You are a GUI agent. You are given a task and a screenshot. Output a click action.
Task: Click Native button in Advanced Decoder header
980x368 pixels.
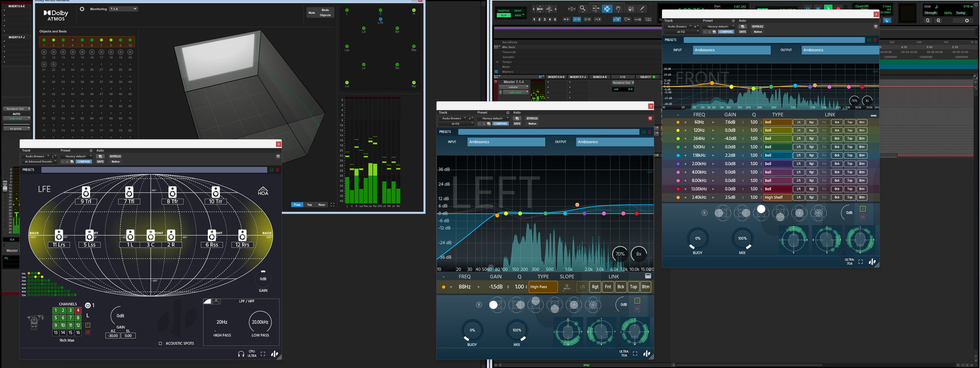click(x=115, y=161)
